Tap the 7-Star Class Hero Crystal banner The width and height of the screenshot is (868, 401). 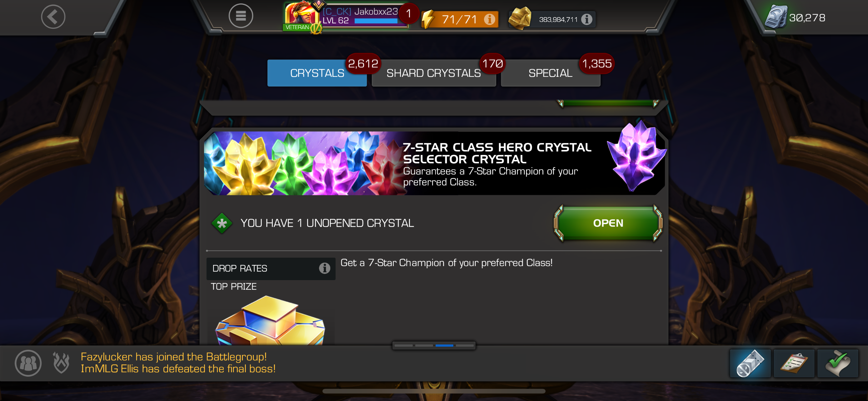pyautogui.click(x=434, y=163)
